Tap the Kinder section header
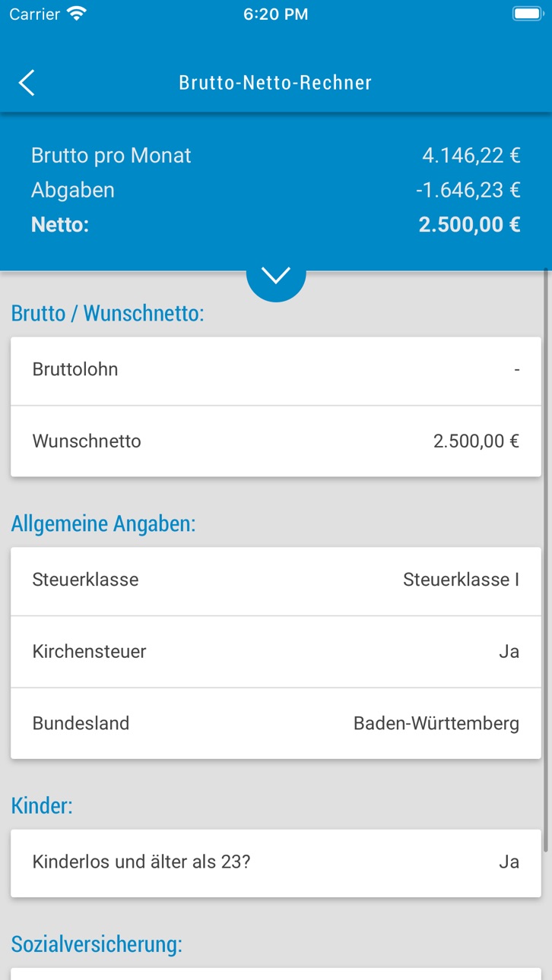The image size is (552, 980). pyautogui.click(x=42, y=805)
